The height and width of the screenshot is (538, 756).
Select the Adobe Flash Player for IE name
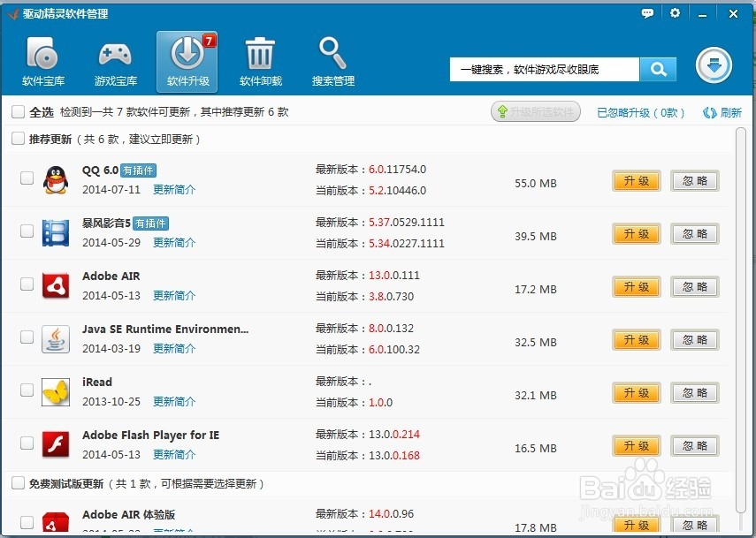pyautogui.click(x=151, y=436)
